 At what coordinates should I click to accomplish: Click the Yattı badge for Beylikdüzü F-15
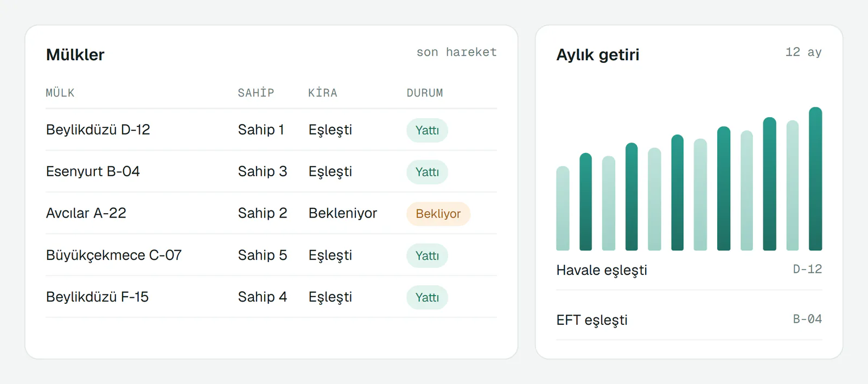click(427, 297)
